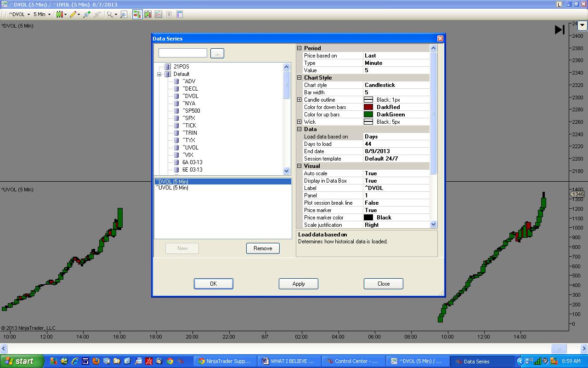588x368 pixels.
Task: Click OK in Data Series dialog
Action: (213, 284)
